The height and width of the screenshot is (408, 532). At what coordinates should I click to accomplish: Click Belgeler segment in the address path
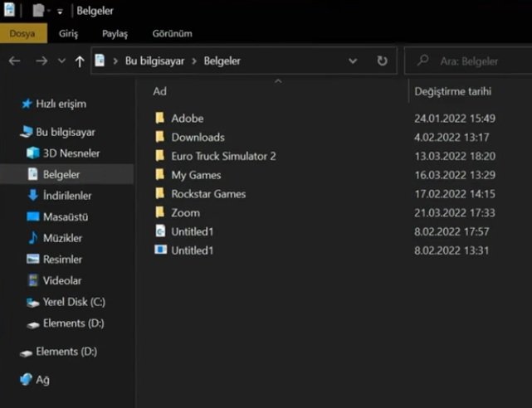click(x=222, y=61)
